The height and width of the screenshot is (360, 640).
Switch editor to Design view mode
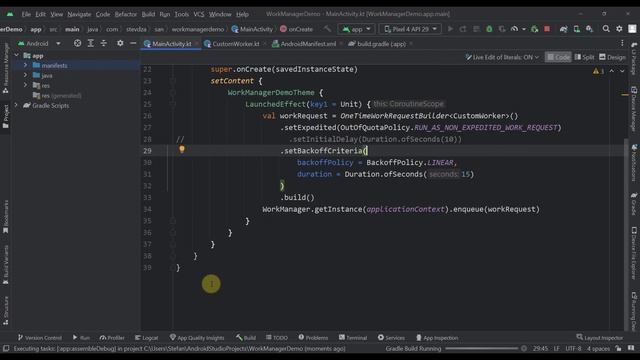(612, 57)
